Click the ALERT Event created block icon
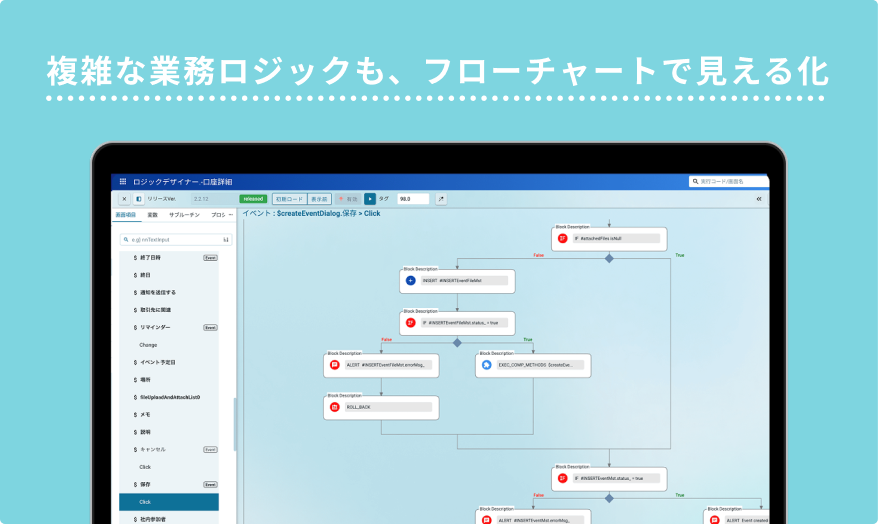This screenshot has height=524, width=878. coord(714,520)
